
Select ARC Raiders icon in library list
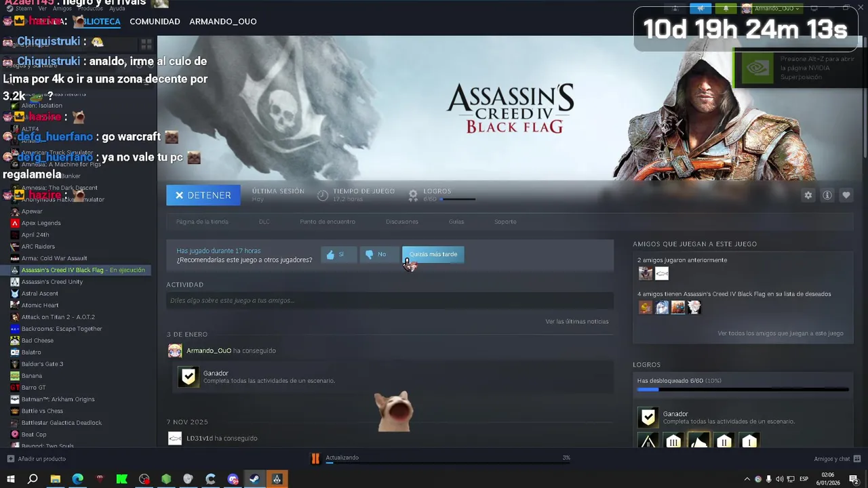pyautogui.click(x=15, y=247)
